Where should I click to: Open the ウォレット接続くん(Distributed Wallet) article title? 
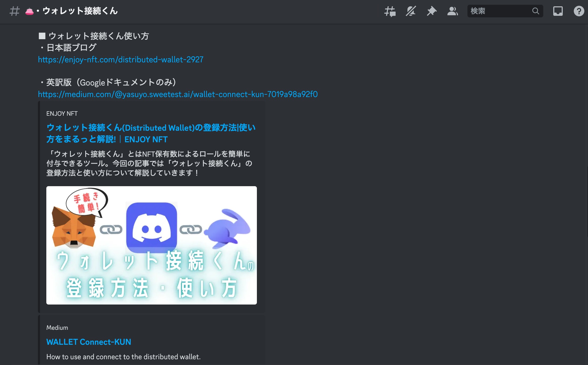point(151,133)
